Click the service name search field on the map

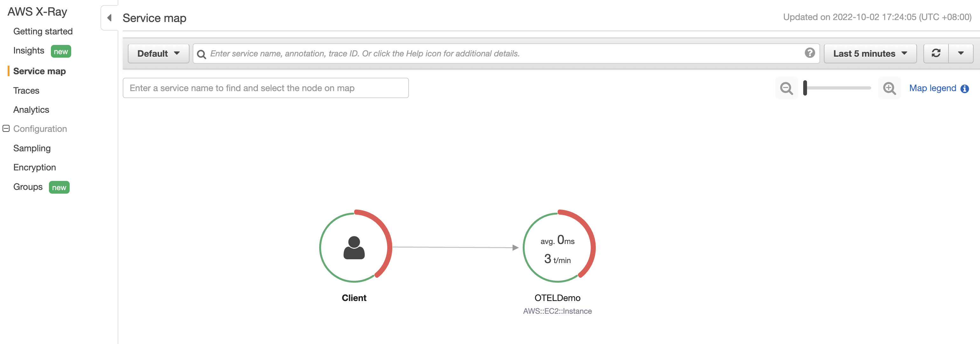266,88
